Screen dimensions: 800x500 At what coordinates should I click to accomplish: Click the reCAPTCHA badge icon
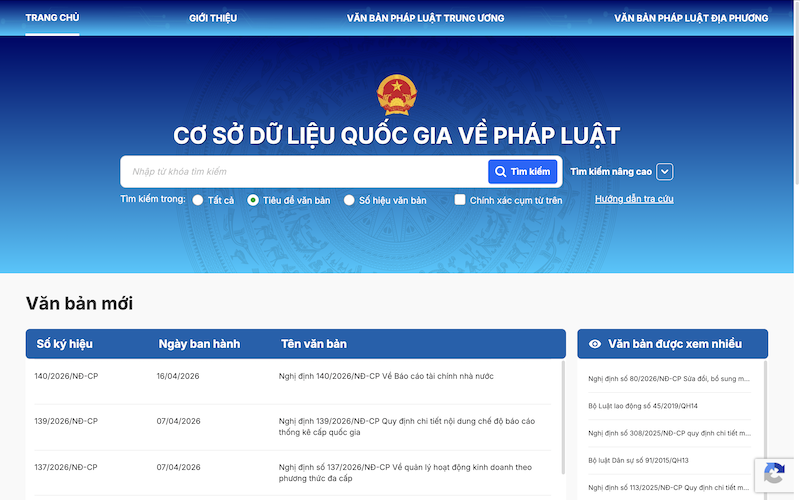tap(773, 473)
